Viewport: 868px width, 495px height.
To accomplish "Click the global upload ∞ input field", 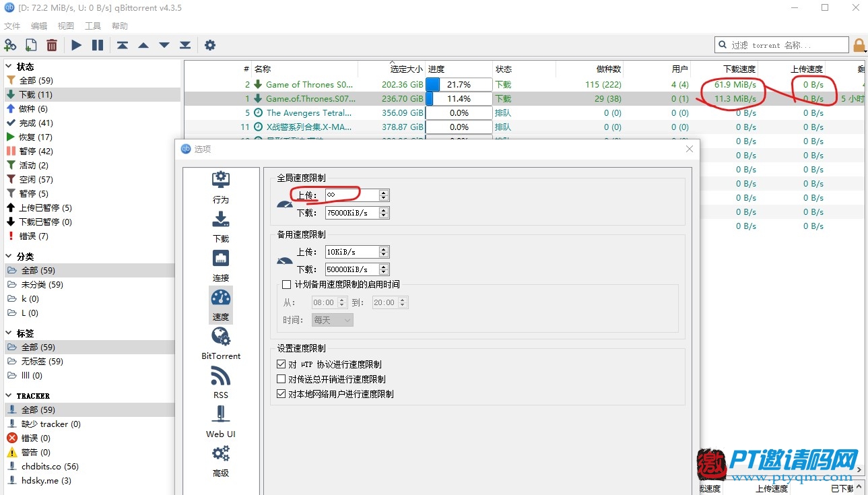I will 352,195.
